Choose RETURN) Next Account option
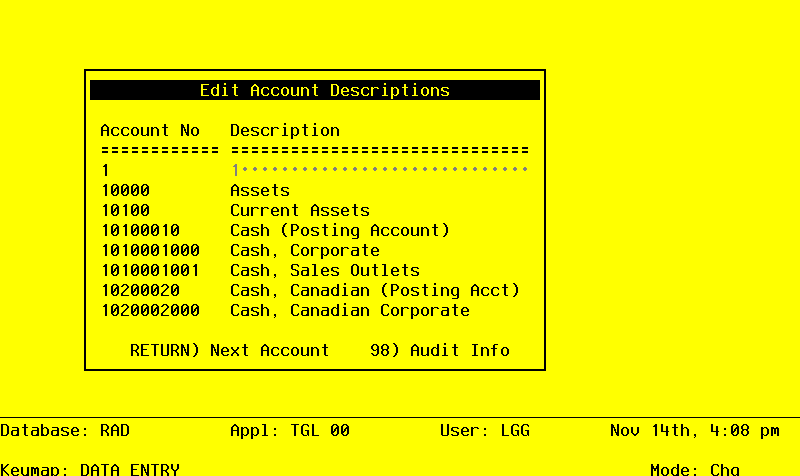The image size is (800, 476). point(230,350)
